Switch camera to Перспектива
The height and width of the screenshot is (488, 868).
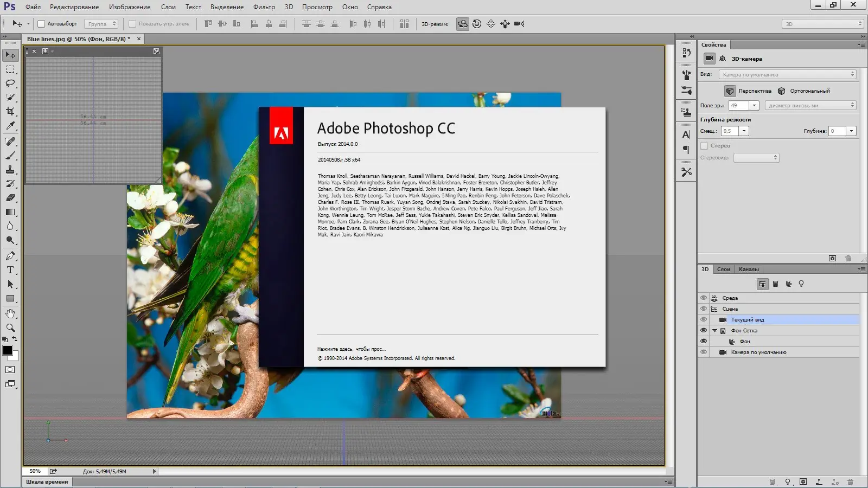pos(749,91)
